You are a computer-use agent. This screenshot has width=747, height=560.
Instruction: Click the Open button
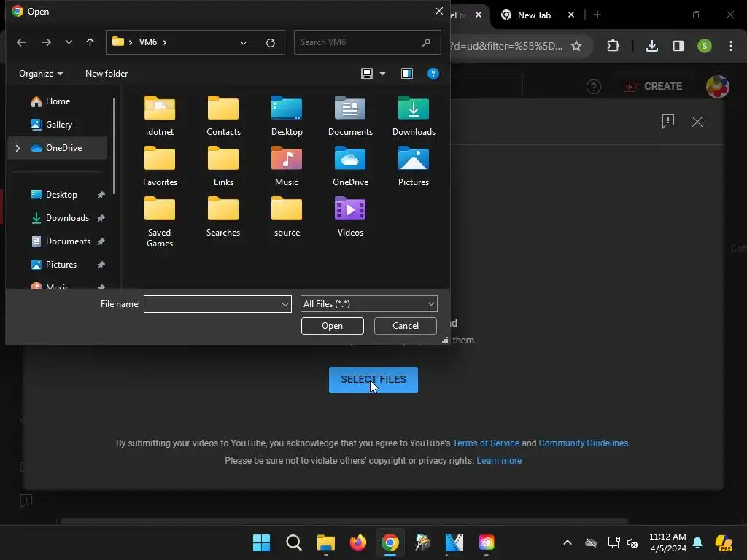333,326
